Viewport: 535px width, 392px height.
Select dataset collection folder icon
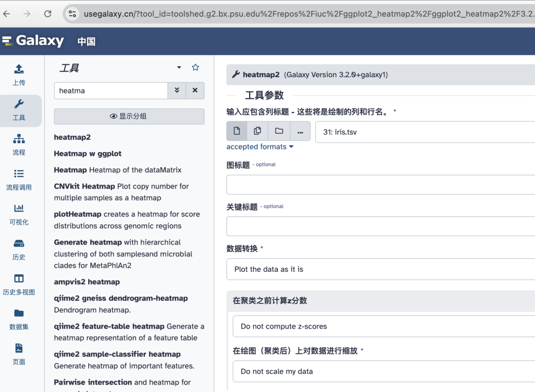(x=279, y=131)
